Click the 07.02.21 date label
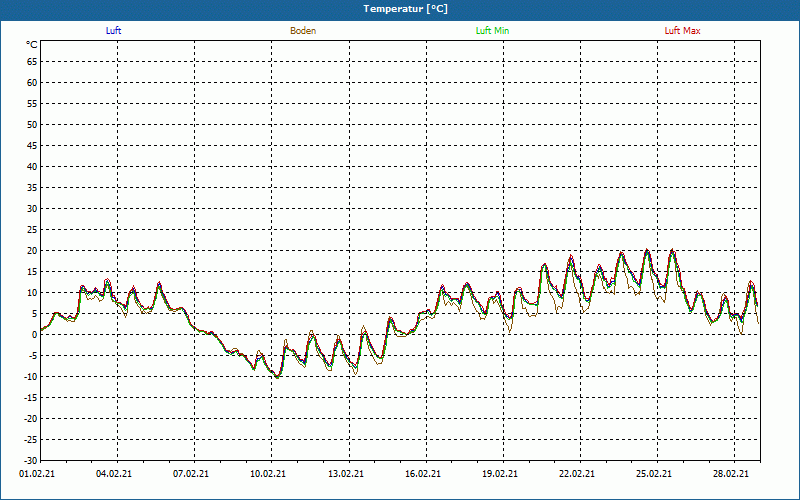 point(191,473)
